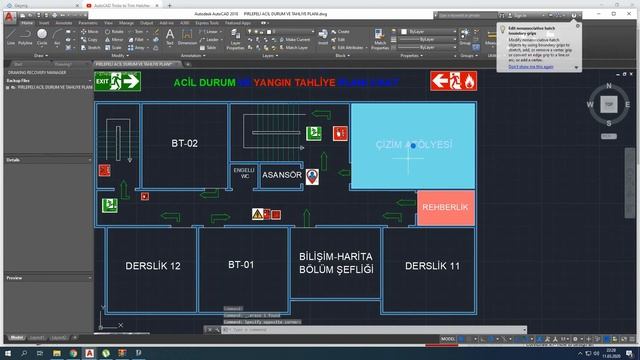Click Don't show me this again link
The image size is (640, 360).
531,67
